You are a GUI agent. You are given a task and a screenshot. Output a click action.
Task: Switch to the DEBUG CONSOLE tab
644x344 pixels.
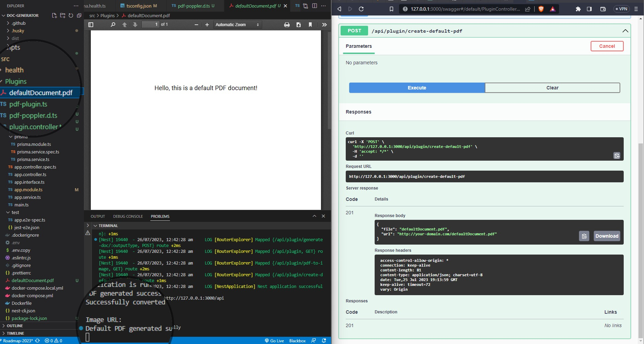[x=128, y=216]
